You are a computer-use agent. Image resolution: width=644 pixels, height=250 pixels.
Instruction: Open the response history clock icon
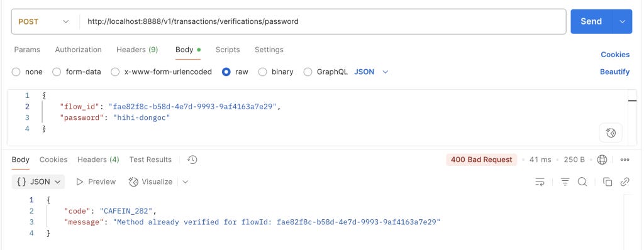[x=192, y=160]
